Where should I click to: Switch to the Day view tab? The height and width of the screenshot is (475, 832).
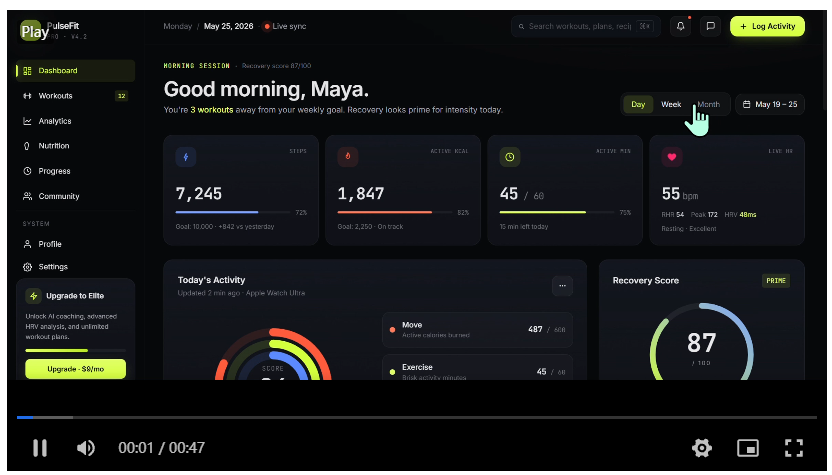pyautogui.click(x=638, y=105)
